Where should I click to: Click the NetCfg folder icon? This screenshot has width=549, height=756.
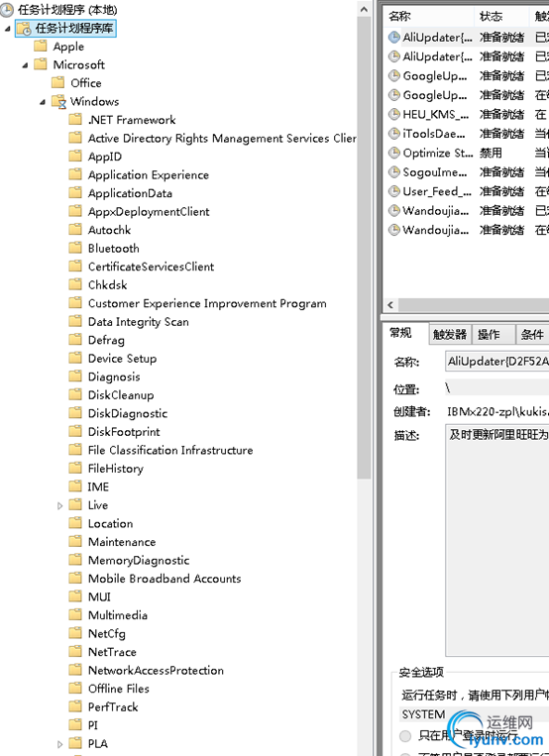click(75, 633)
